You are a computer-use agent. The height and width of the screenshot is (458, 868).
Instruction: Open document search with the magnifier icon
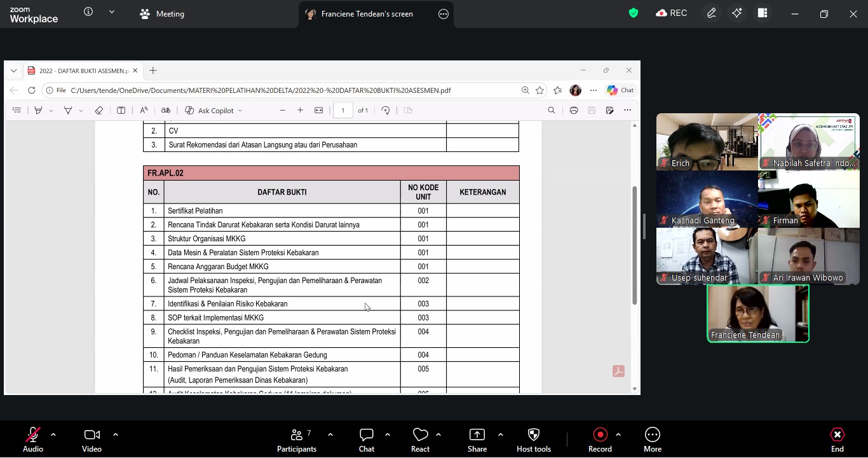(x=552, y=110)
